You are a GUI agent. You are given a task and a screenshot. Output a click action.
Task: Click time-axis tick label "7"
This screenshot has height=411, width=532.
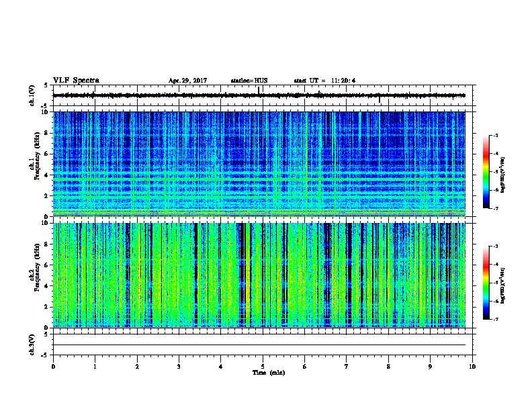347,367
